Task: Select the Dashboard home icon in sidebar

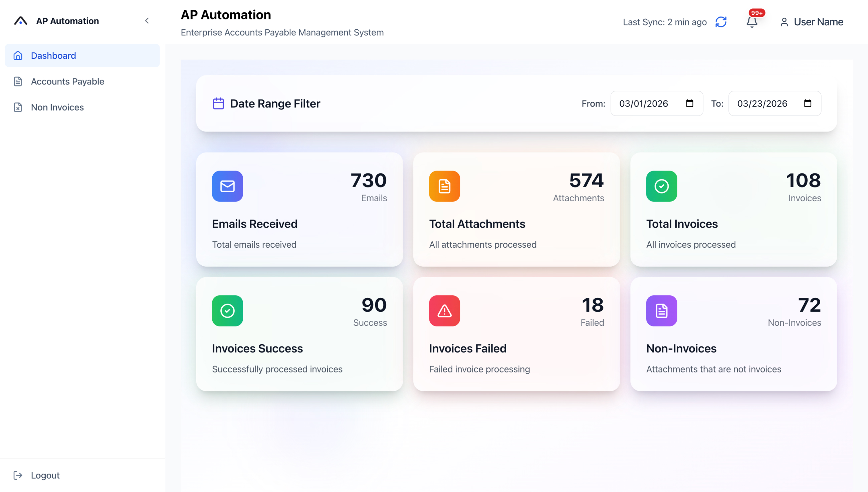Action: (x=18, y=55)
